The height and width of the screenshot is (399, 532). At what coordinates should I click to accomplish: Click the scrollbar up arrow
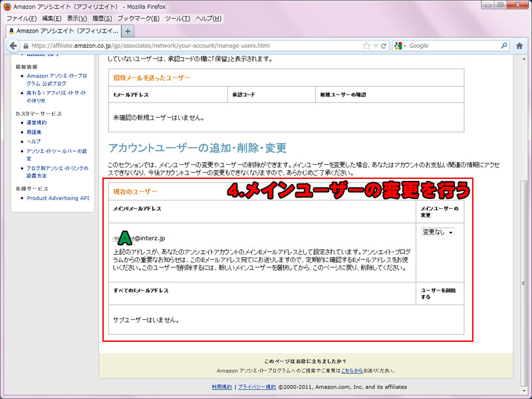click(523, 59)
